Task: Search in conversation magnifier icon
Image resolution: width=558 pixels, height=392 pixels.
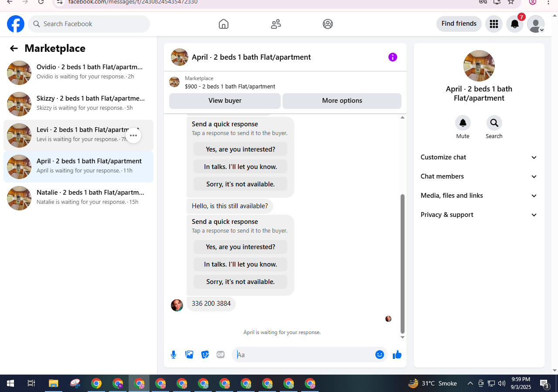Action: click(x=494, y=123)
